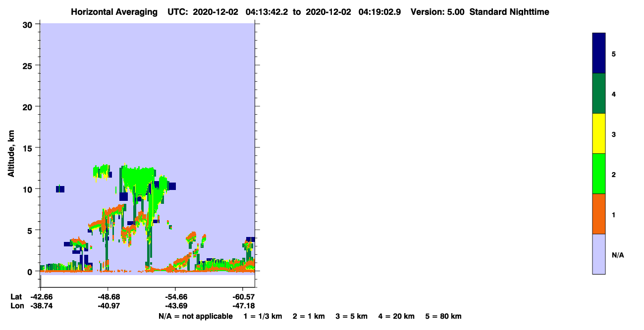The width and height of the screenshot is (644, 330).
Task: Click 'Version: 5.00' in the title
Action: coord(437,12)
